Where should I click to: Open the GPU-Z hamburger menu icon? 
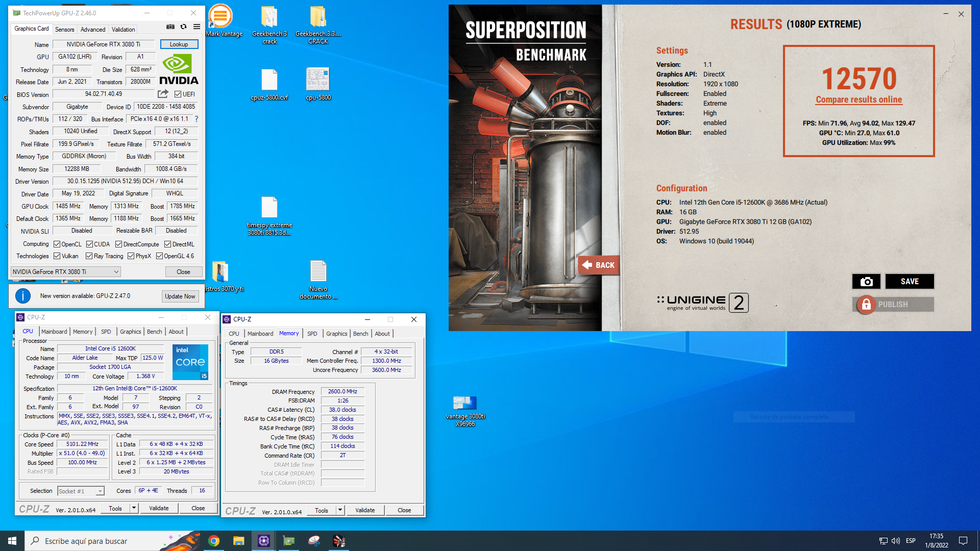[x=197, y=27]
